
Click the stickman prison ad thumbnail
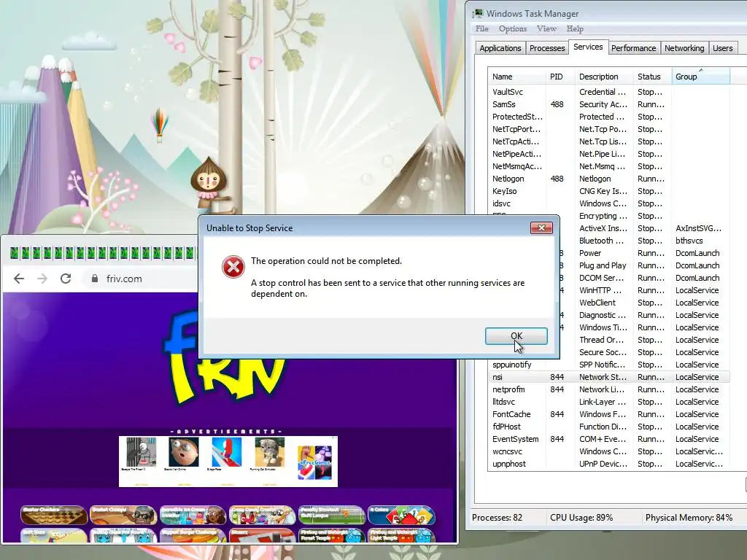(141, 452)
